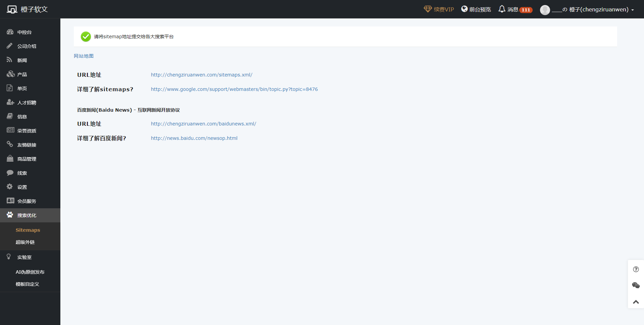The height and width of the screenshot is (325, 644).
Task: Open the Google webmasters support link
Action: [x=234, y=89]
